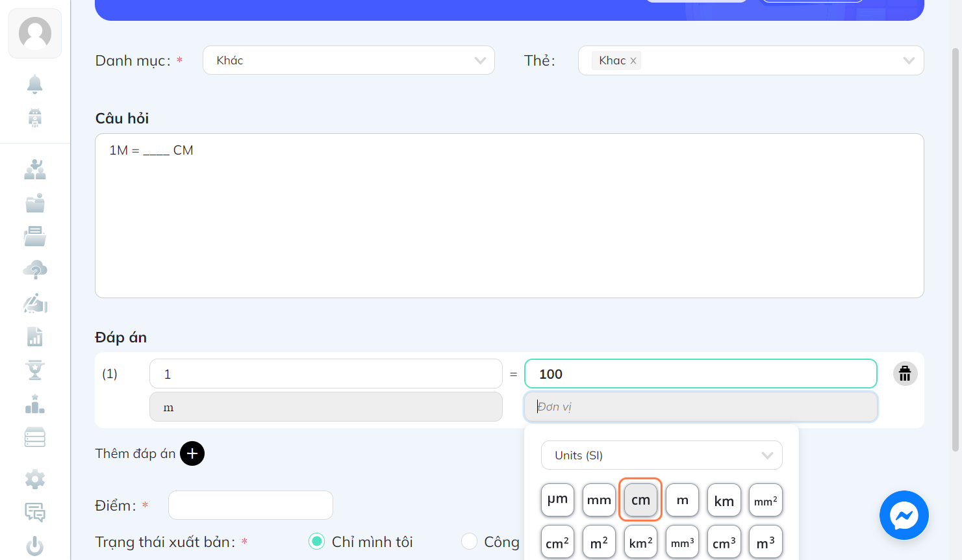Choose the km² unit button
Image resolution: width=962 pixels, height=560 pixels.
(x=640, y=542)
